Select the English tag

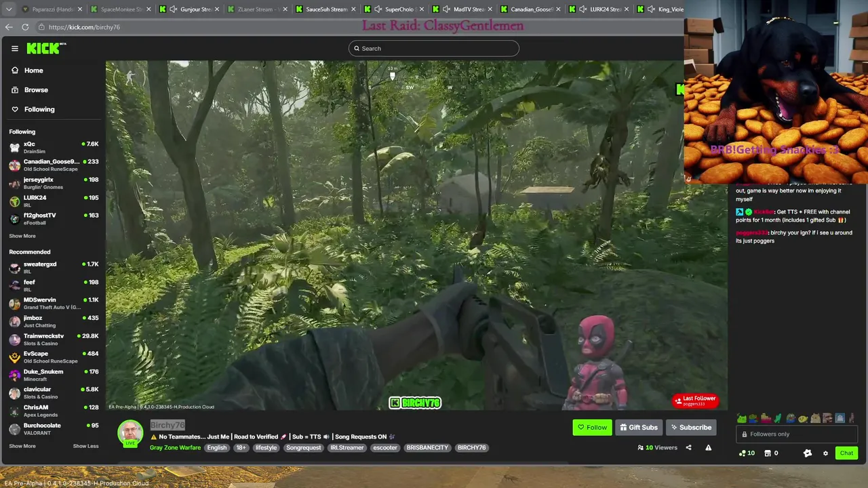coord(217,447)
